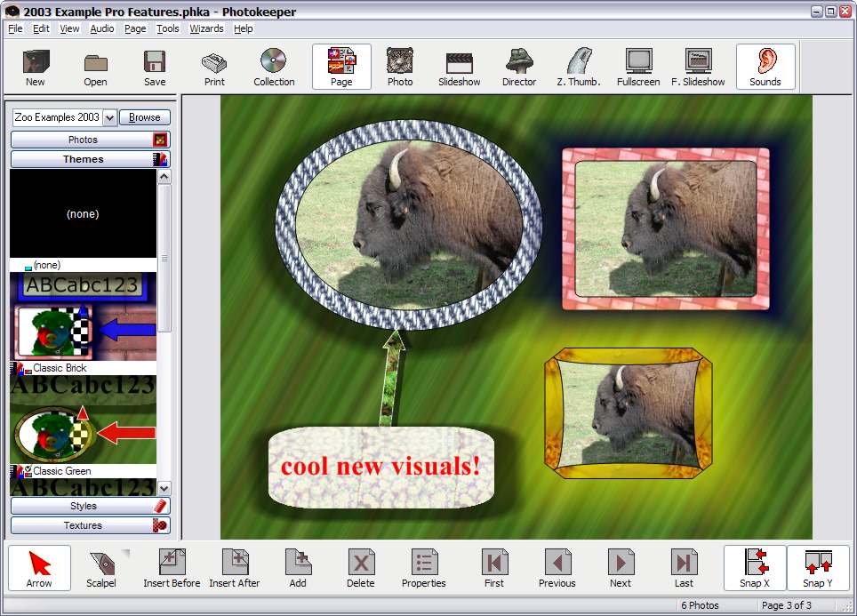The height and width of the screenshot is (616, 857).
Task: Click the '6 Photos' status bar entry
Action: (700, 605)
